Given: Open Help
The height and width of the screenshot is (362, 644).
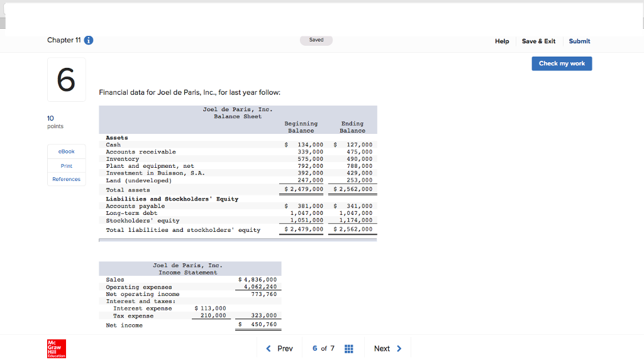Looking at the screenshot, I should coord(501,41).
